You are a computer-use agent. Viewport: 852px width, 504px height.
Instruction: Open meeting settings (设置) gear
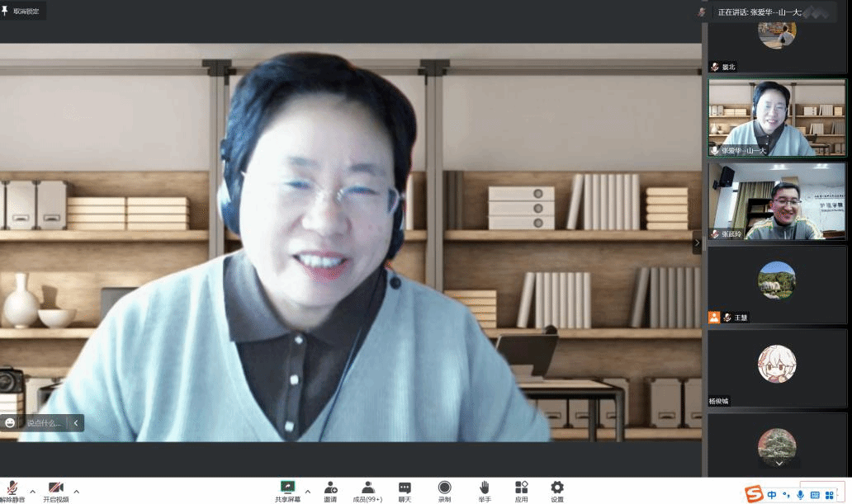click(x=557, y=488)
